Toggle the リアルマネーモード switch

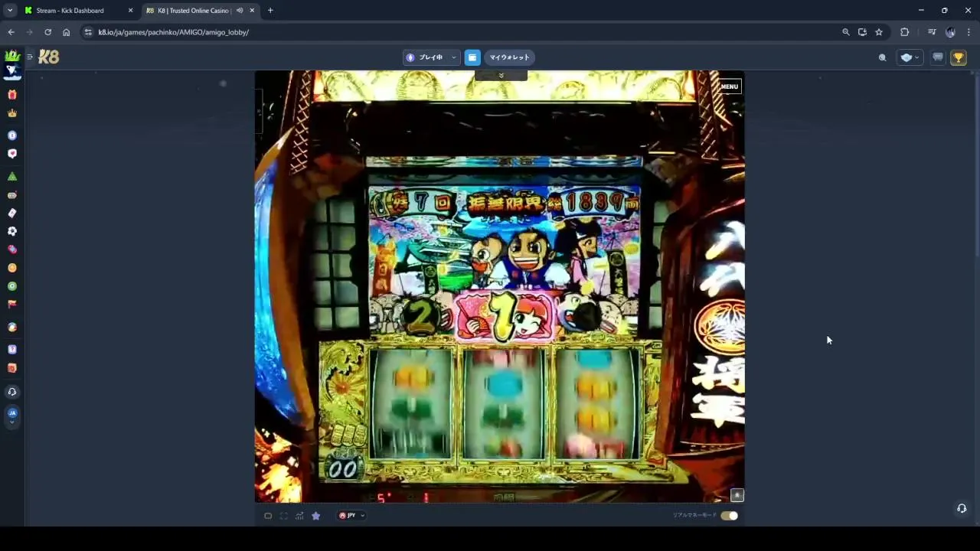coord(729,516)
